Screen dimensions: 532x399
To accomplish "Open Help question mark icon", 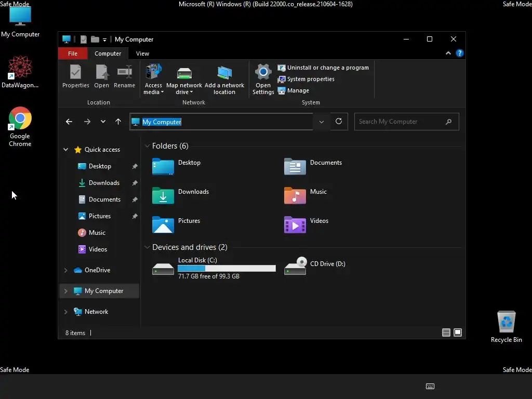I will point(460,54).
